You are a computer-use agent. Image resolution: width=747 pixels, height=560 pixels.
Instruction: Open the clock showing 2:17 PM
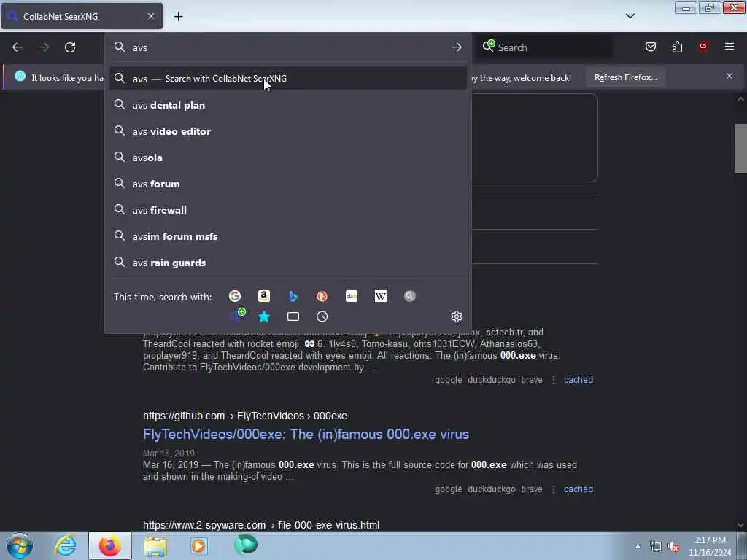click(710, 546)
